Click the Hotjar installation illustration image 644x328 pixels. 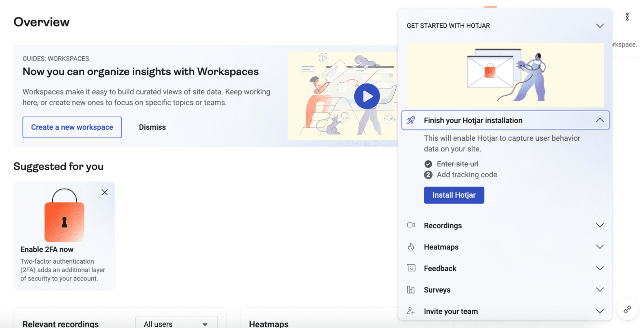505,75
